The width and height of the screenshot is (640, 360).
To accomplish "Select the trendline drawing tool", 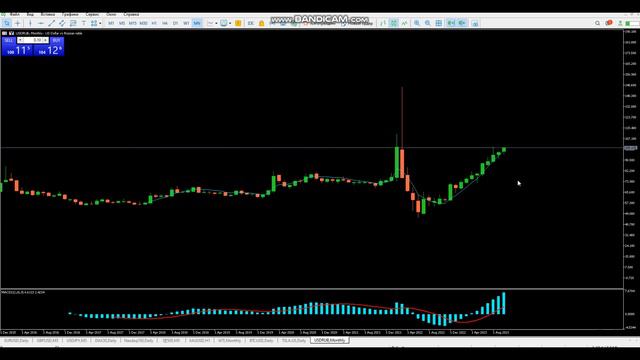I will 51,23.
